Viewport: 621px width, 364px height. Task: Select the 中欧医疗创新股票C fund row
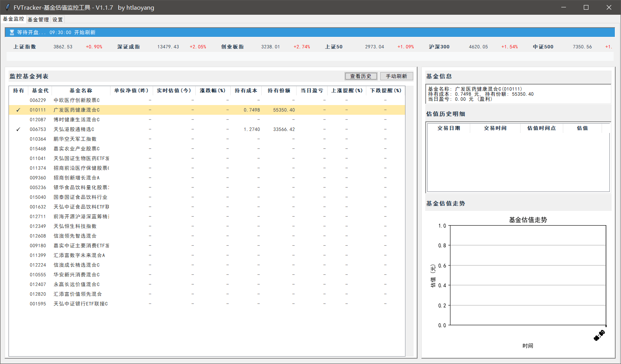click(x=76, y=100)
